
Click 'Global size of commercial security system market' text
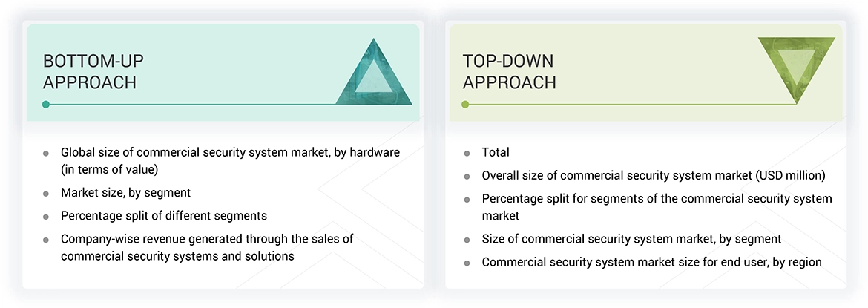click(x=230, y=152)
